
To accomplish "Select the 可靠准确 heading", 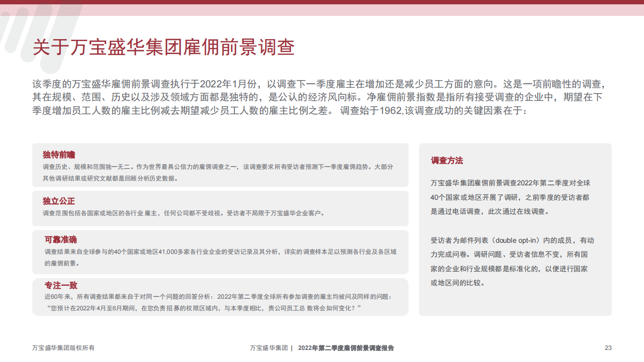I will click(x=60, y=240).
